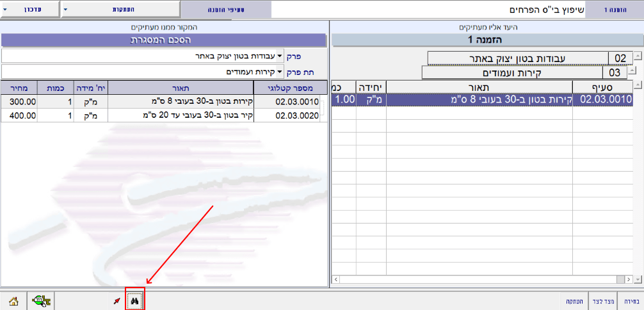
Task: Select the הזמנה 1 tab
Action: tap(614, 10)
